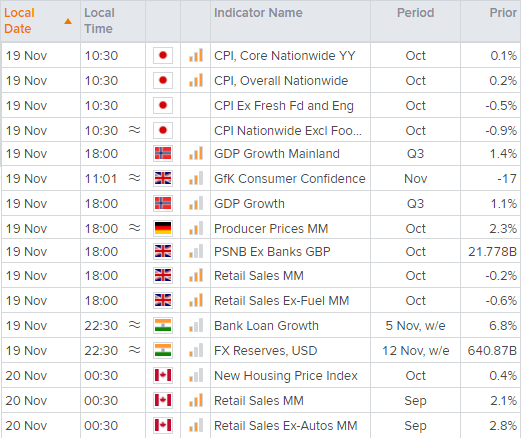521x438 pixels.
Task: Select the FX Reserves, USD indicator
Action: (x=265, y=350)
